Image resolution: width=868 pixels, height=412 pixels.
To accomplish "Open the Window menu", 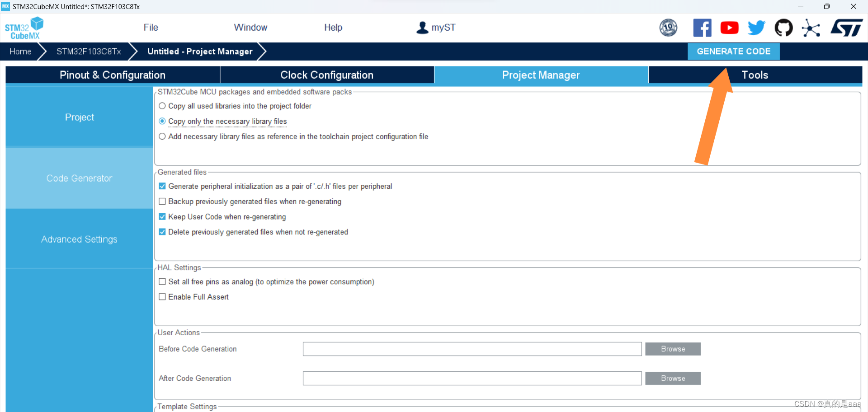I will 250,28.
